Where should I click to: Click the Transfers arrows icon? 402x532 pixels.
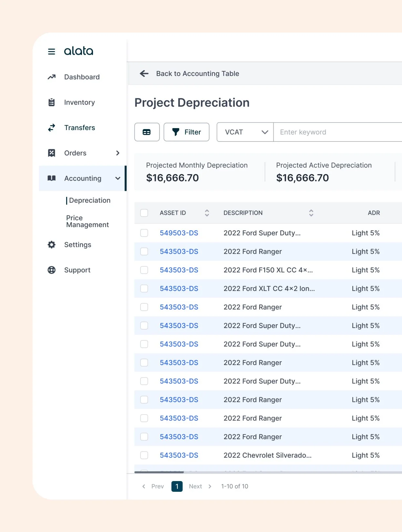click(52, 127)
